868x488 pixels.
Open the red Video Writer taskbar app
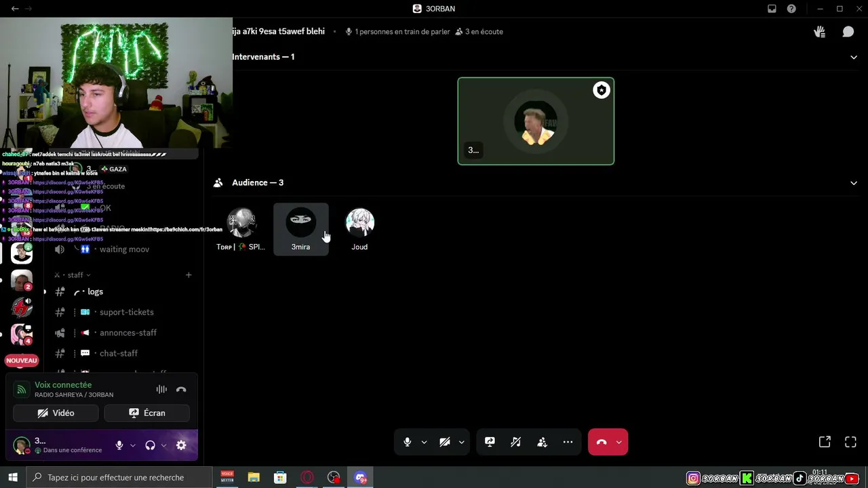click(227, 478)
